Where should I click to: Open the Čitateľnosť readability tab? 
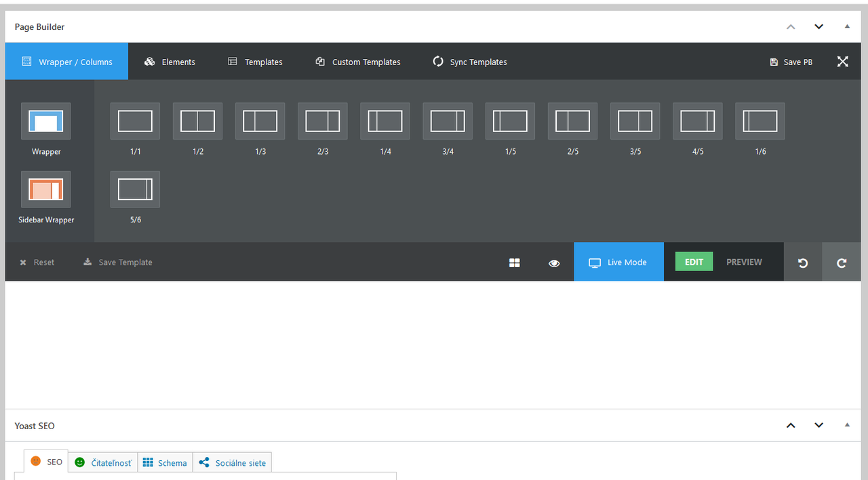click(103, 462)
